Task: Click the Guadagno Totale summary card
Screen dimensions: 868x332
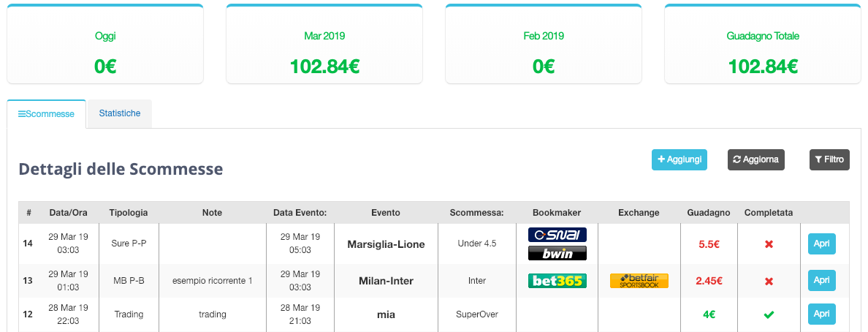Action: (762, 44)
